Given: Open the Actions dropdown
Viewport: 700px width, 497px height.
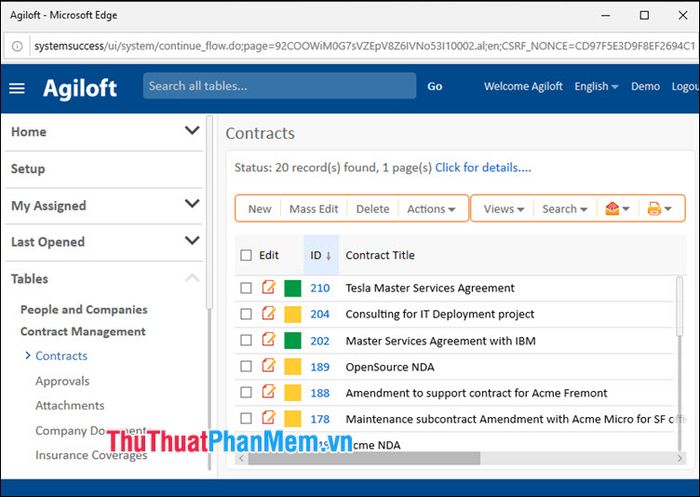Looking at the screenshot, I should [x=431, y=209].
